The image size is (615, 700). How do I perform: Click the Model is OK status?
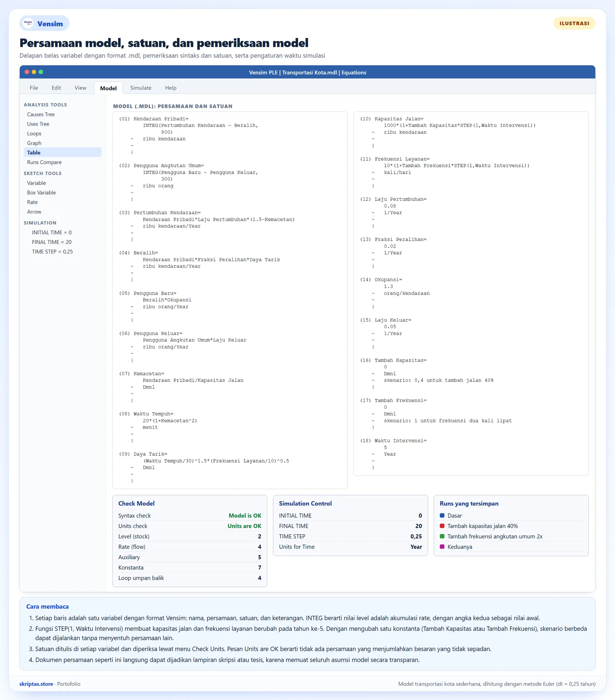tap(245, 516)
